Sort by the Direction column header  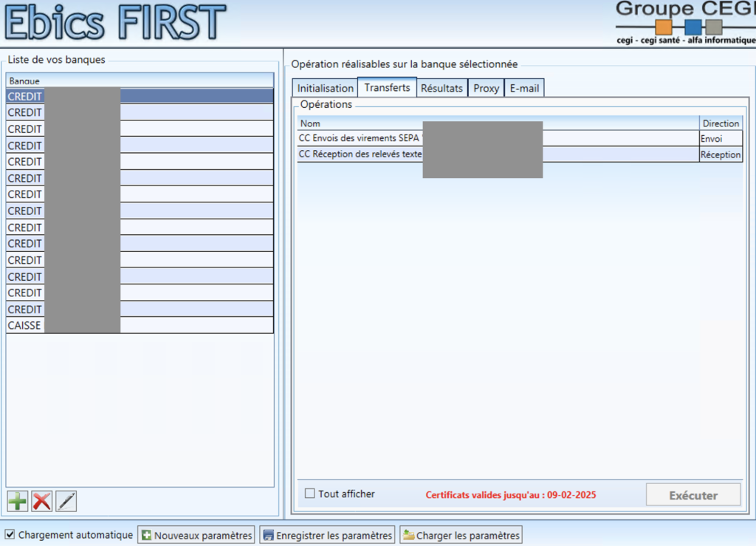pos(721,123)
